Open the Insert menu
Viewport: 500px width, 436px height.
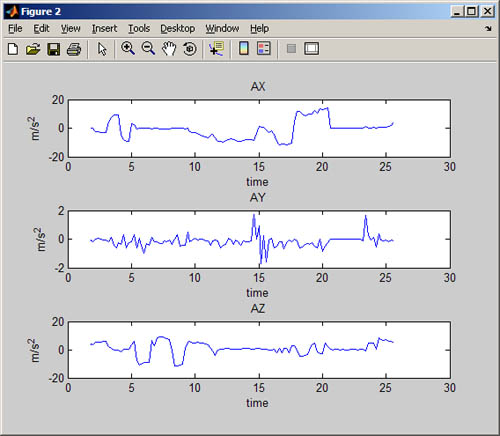[104, 29]
